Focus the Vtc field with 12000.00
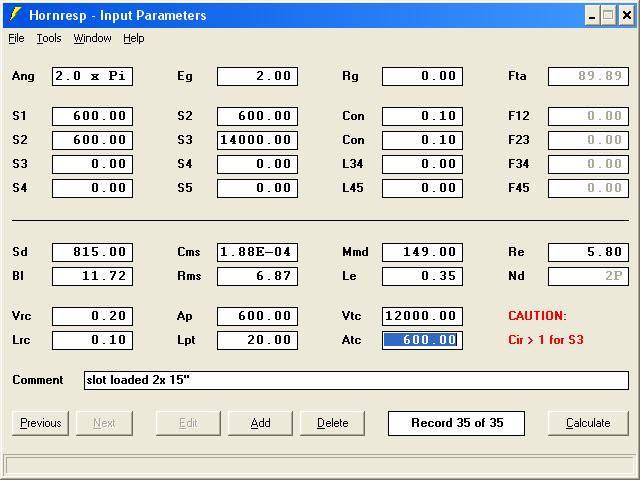Image resolution: width=640 pixels, height=480 pixels. coord(422,316)
